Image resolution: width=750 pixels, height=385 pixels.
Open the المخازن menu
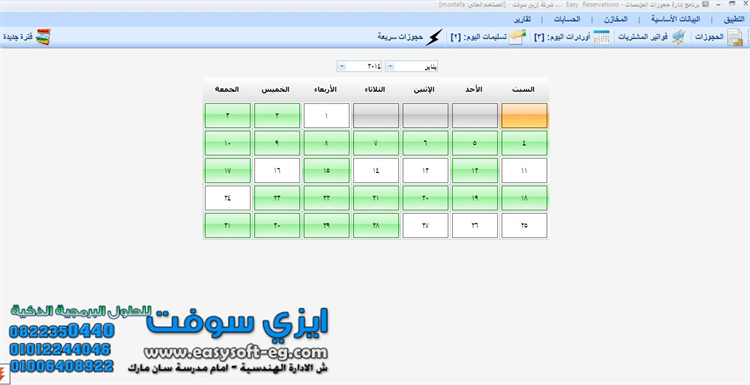[615, 20]
